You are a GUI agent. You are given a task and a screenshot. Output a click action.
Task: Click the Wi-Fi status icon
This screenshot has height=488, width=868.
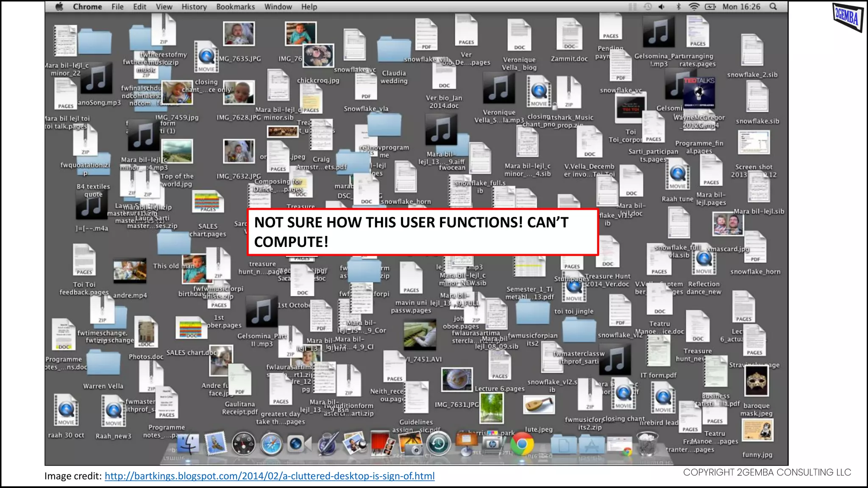(694, 7)
